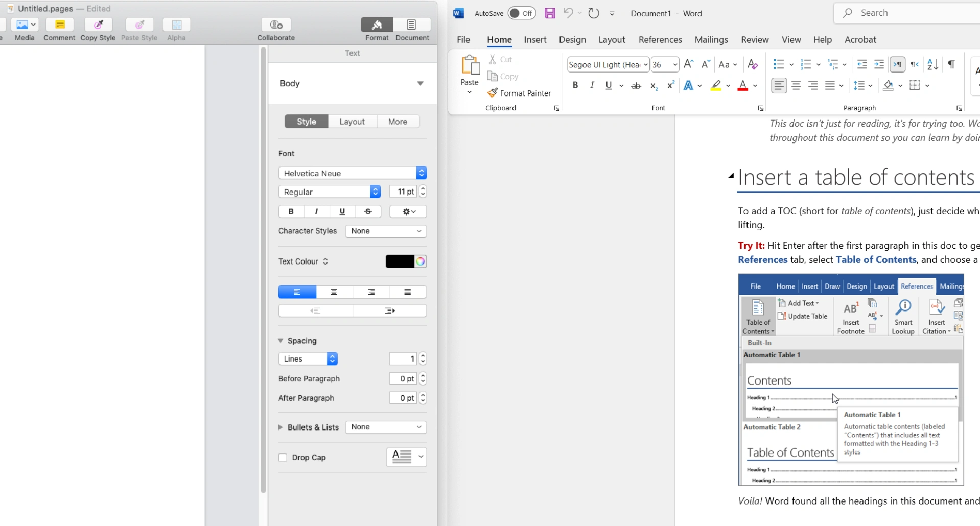Click the Save icon in Word's title bar
The image size is (980, 526).
pyautogui.click(x=549, y=13)
